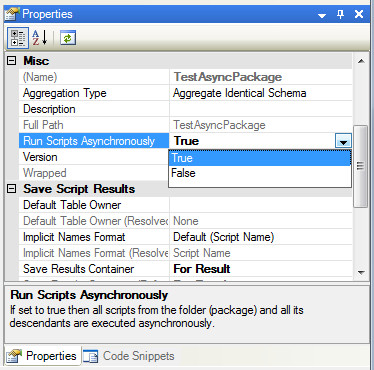The height and width of the screenshot is (370, 374).
Task: Select Implicit Names Format (Resolved) label
Action: click(x=94, y=253)
